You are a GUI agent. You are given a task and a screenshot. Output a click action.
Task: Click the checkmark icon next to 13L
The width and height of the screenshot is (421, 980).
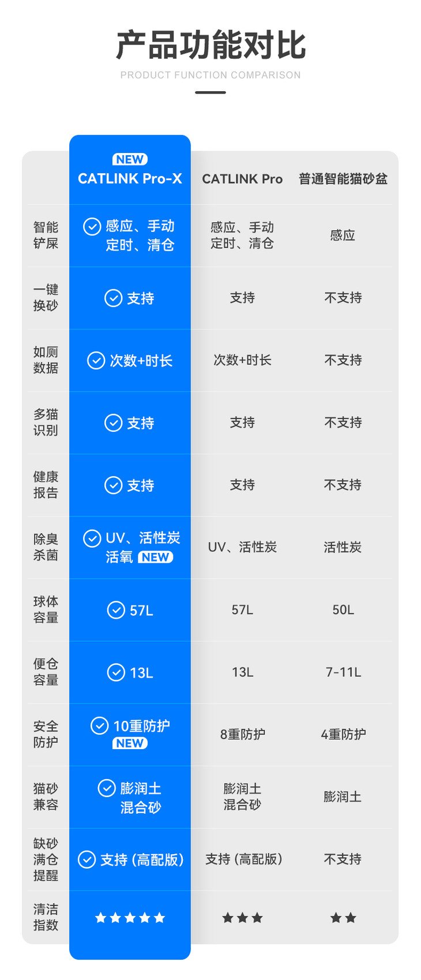[116, 672]
